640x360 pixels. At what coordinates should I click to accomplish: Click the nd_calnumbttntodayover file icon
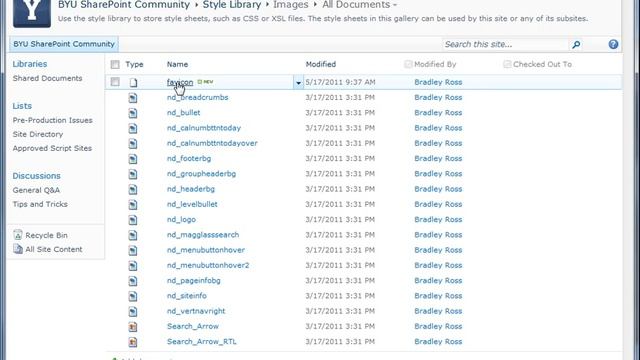pos(133,144)
